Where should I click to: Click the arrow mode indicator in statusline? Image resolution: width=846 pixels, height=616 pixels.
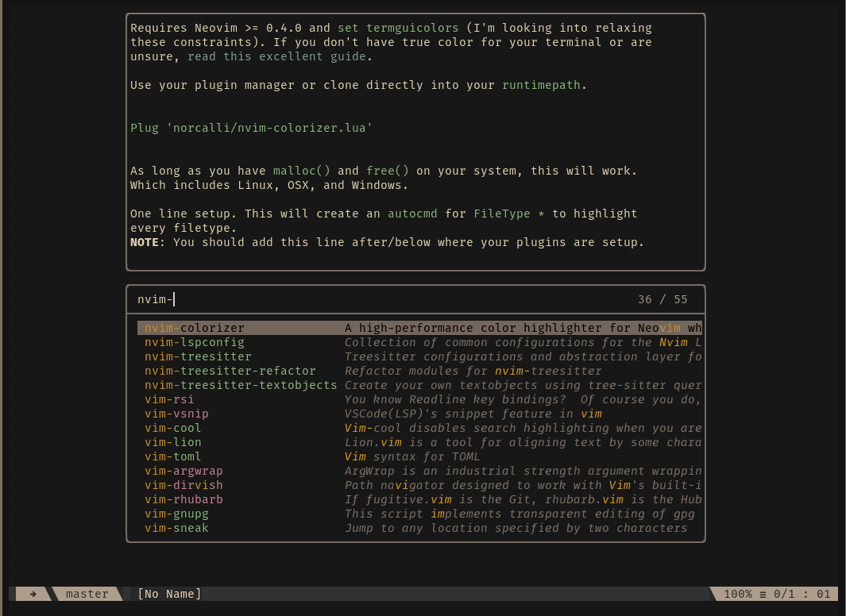33,594
